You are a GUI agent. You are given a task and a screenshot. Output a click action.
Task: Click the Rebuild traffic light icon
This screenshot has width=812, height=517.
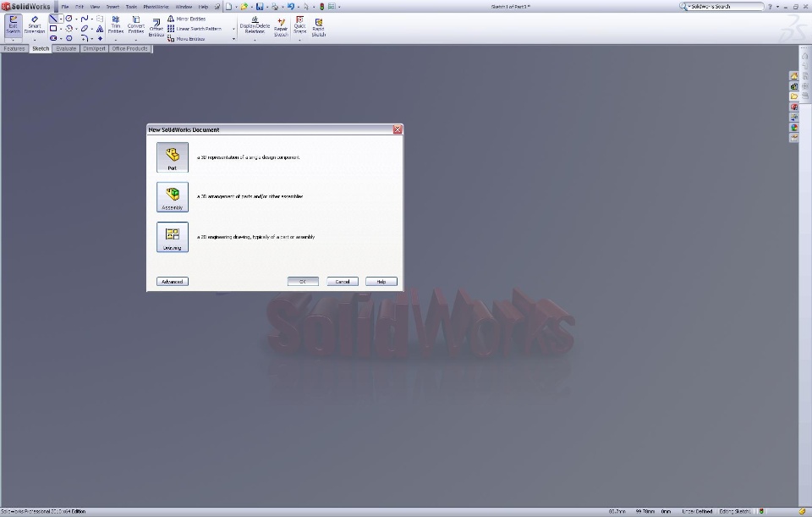[321, 7]
